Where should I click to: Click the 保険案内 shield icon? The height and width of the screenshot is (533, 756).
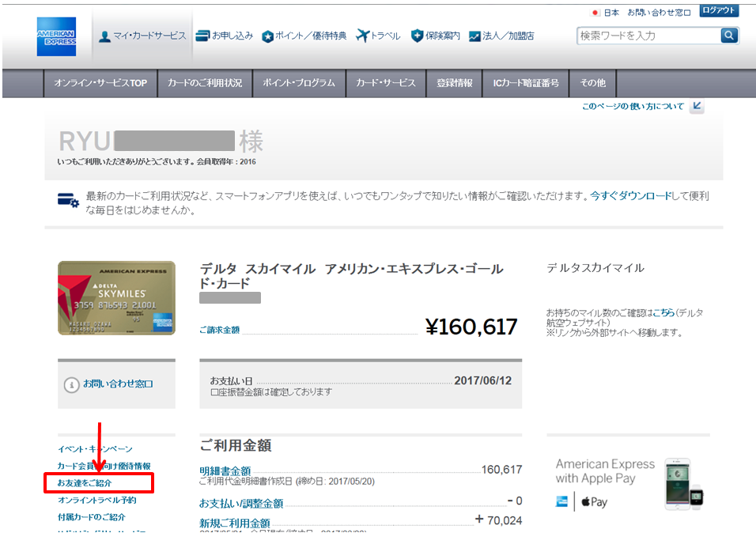tap(417, 36)
